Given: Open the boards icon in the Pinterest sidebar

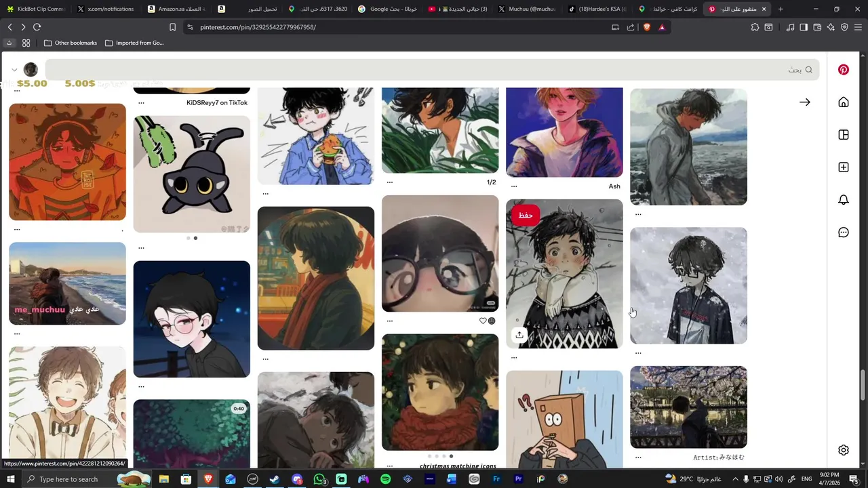Looking at the screenshot, I should [x=844, y=135].
